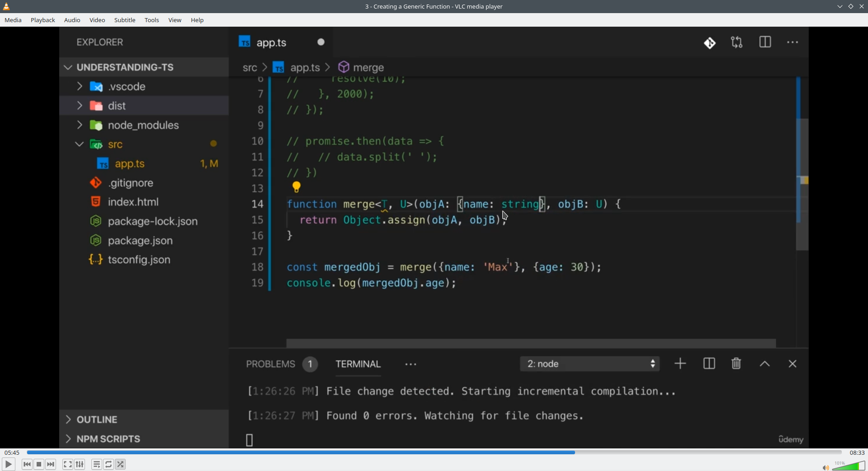Open the View menu
Viewport: 868px width, 471px height.
click(175, 20)
